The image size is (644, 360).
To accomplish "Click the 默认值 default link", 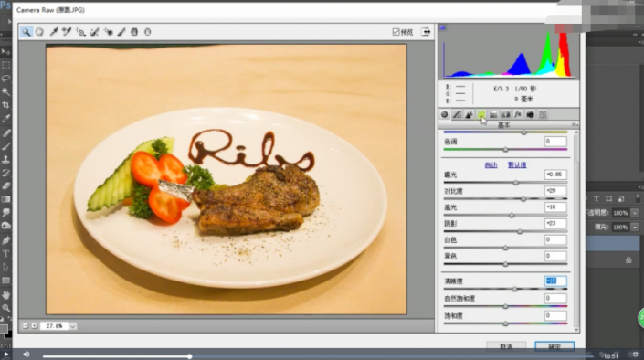I will pos(517,164).
